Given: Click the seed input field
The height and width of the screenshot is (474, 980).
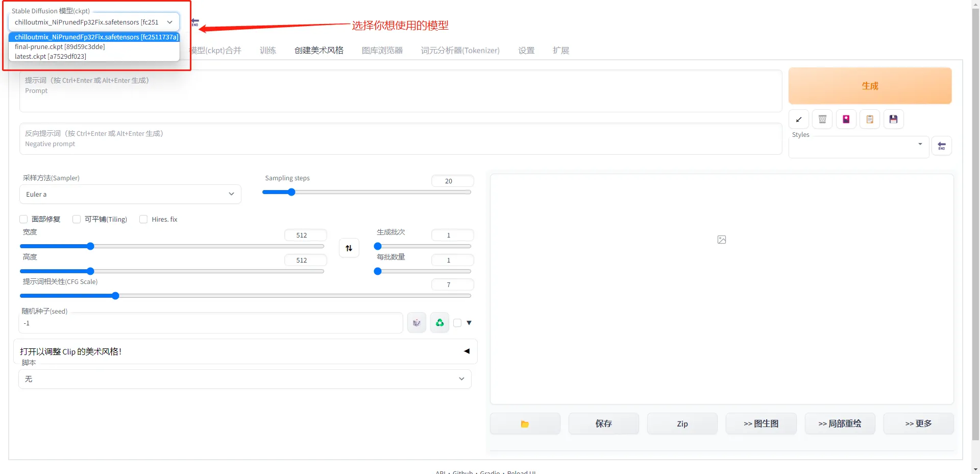Looking at the screenshot, I should [211, 323].
